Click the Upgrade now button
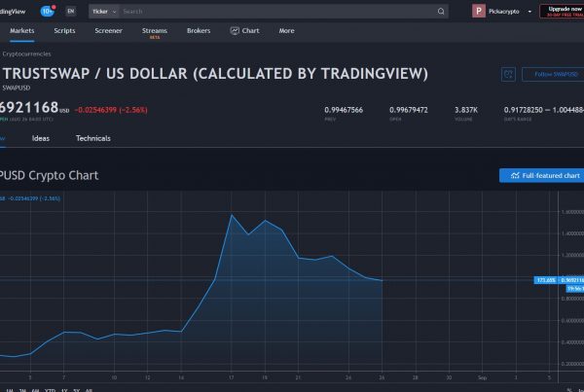The image size is (584, 392). (562, 11)
